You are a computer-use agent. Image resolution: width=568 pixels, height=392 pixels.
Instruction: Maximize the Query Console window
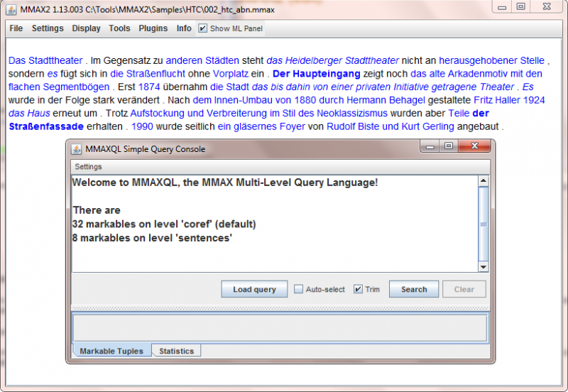pos(449,146)
